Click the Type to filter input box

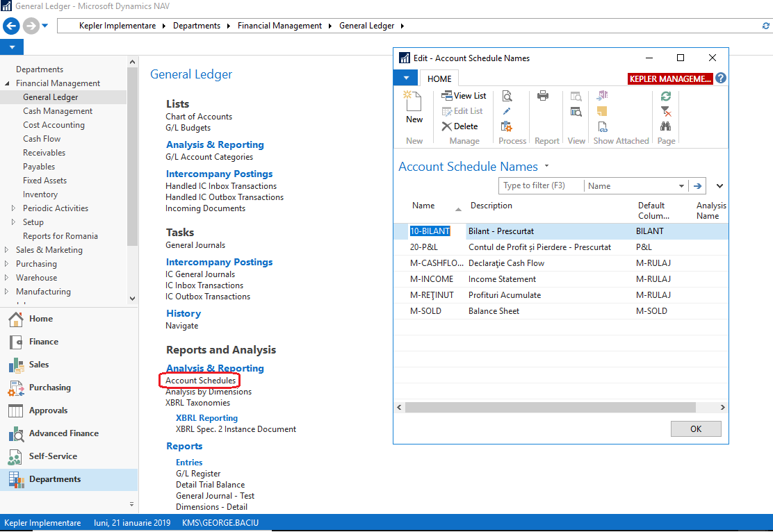(x=540, y=186)
